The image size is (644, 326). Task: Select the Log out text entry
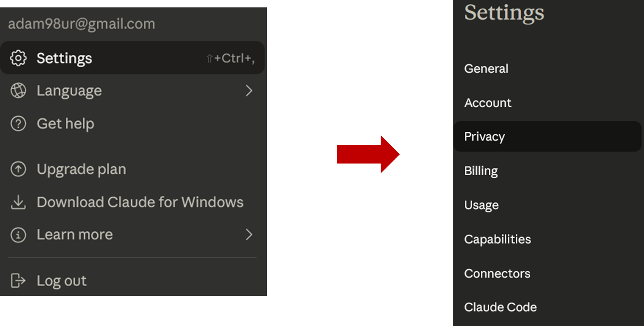pos(61,281)
